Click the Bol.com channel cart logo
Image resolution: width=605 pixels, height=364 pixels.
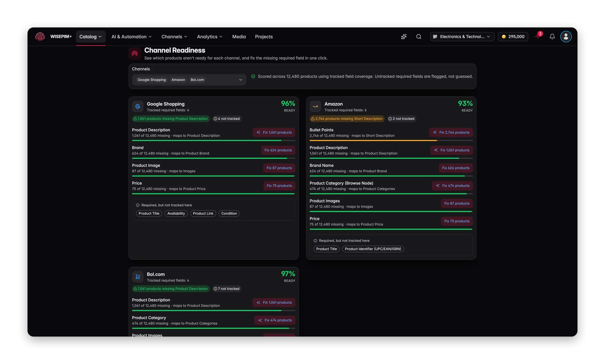point(138,277)
